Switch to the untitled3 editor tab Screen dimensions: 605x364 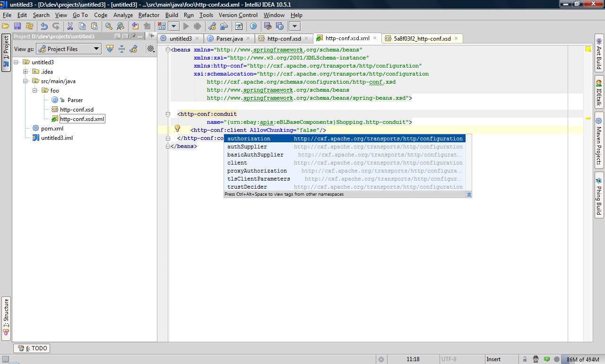(181, 38)
